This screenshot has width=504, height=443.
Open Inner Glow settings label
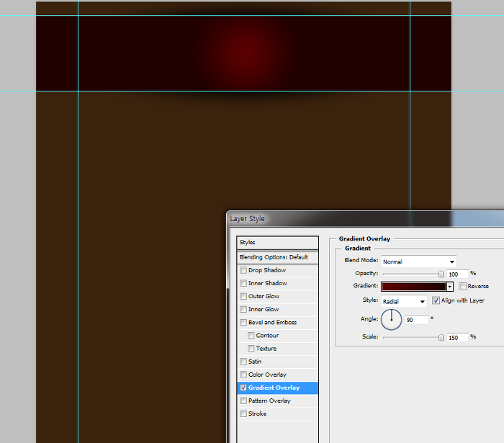tap(264, 309)
